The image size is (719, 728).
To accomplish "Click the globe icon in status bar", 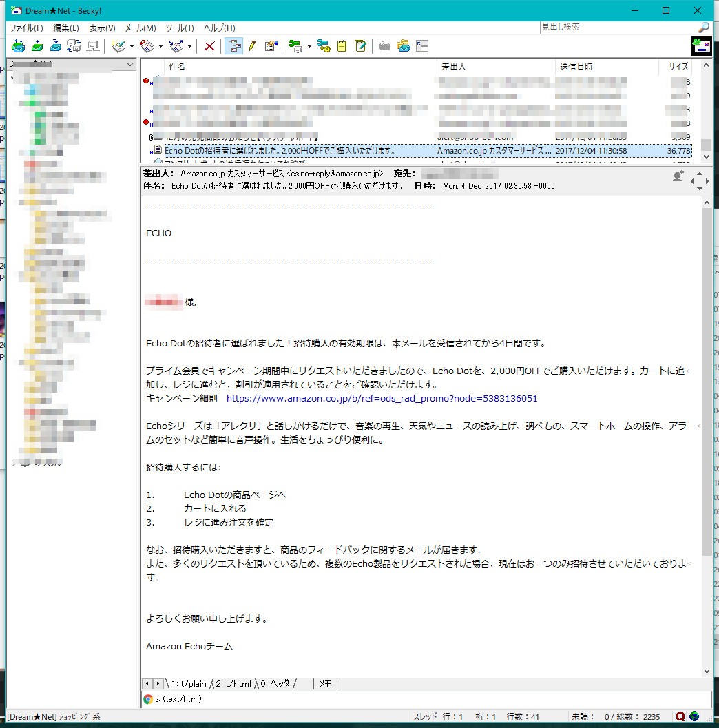I will [694, 717].
